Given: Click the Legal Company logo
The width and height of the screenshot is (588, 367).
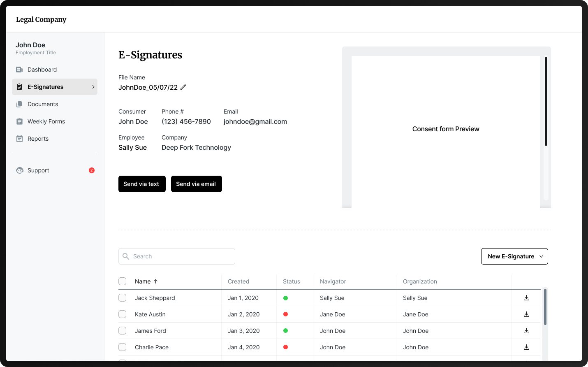Looking at the screenshot, I should [x=41, y=19].
